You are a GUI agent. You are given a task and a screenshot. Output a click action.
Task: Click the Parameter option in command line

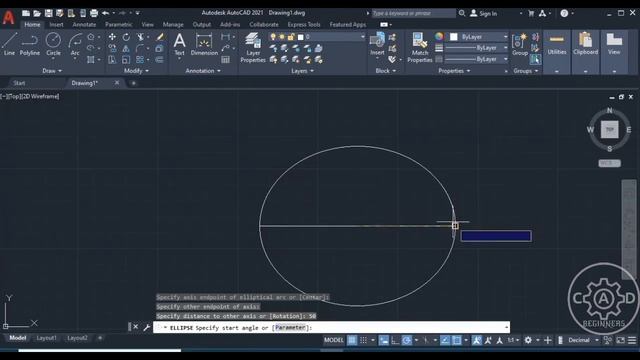click(290, 327)
